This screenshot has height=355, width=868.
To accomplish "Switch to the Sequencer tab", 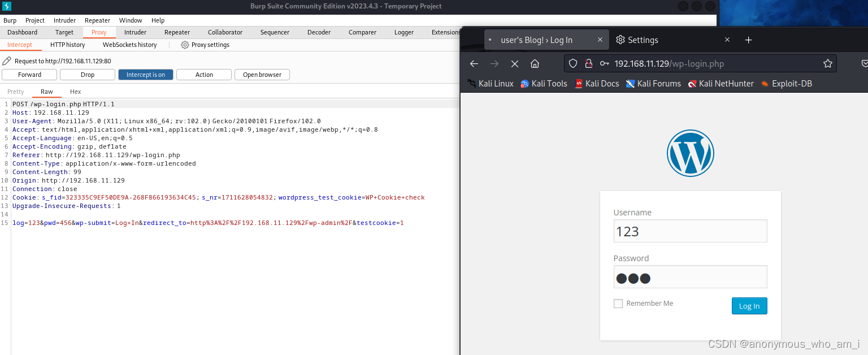I will pos(275,32).
